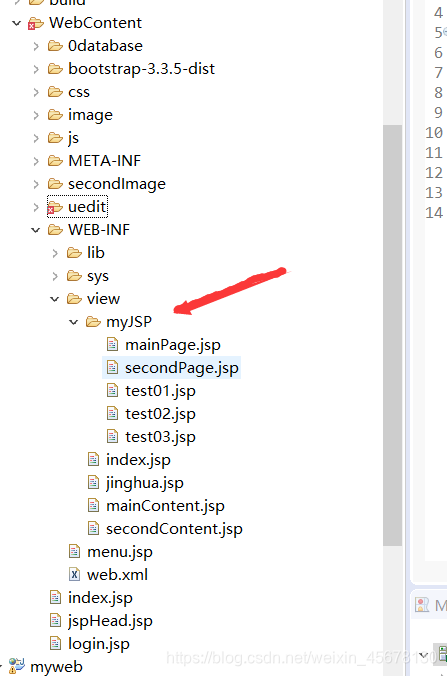
Task: Select jspHead.jsp file name
Action: point(110,621)
